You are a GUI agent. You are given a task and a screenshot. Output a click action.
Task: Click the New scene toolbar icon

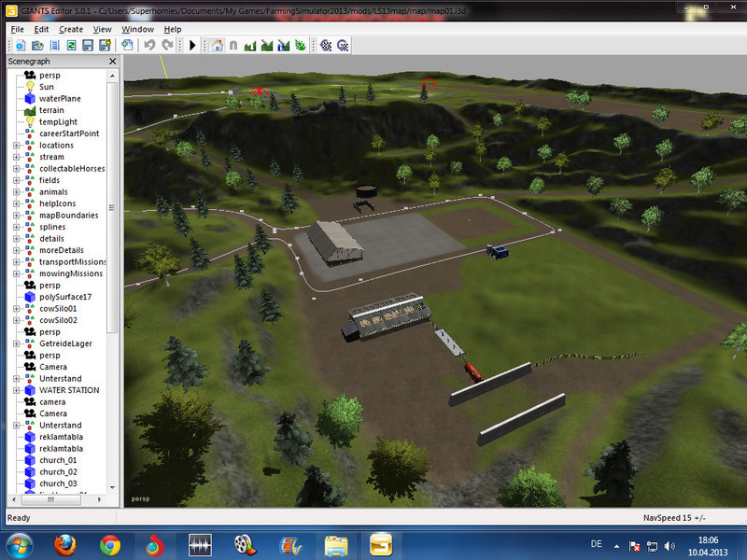(21, 46)
